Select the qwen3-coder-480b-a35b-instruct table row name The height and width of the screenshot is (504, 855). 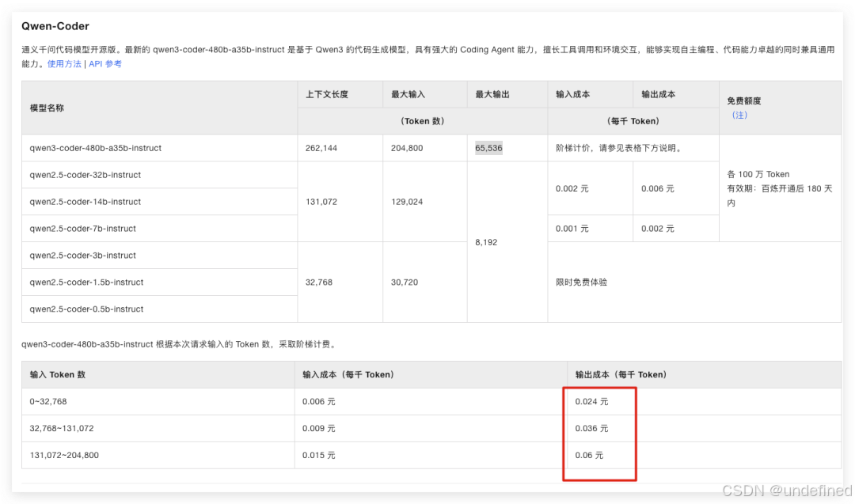(x=96, y=148)
